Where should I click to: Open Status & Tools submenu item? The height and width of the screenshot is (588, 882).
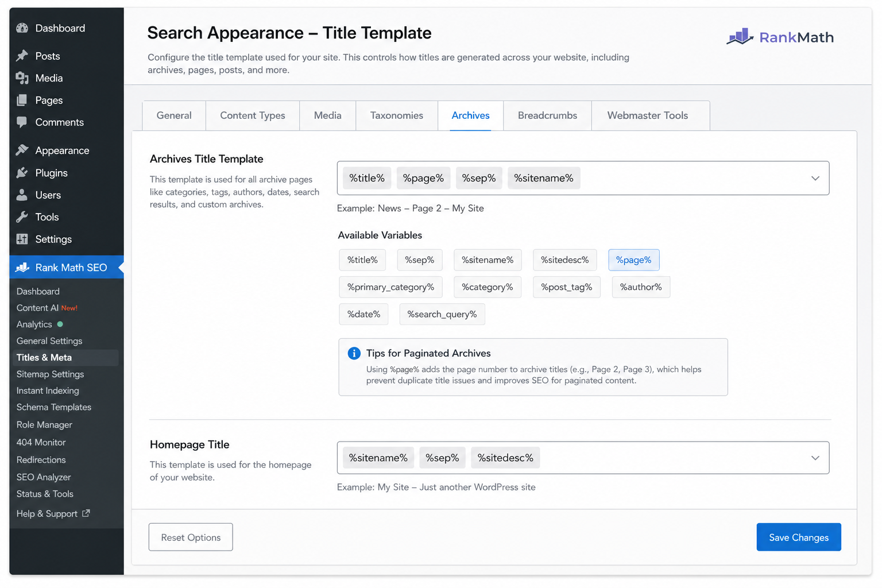click(45, 494)
